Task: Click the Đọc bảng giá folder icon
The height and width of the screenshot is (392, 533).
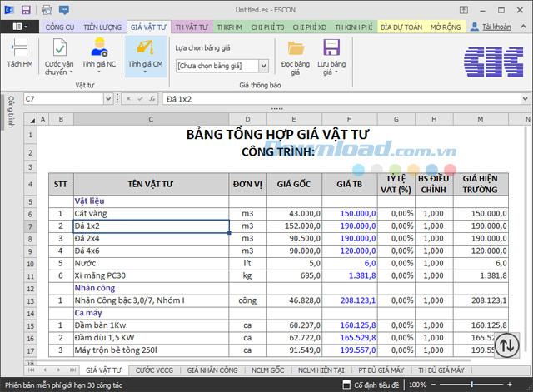Action: pyautogui.click(x=295, y=48)
